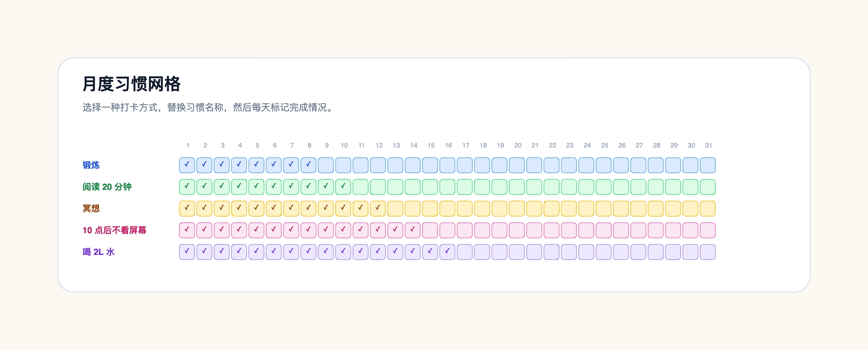Check day 11 box in 阅读 20 分钟 row
This screenshot has width=868, height=350.
click(361, 187)
